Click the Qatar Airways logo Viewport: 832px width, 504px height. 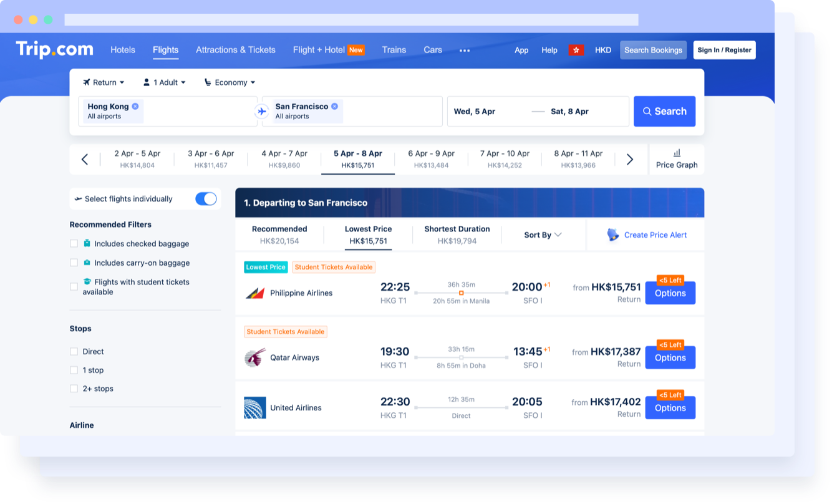(255, 357)
